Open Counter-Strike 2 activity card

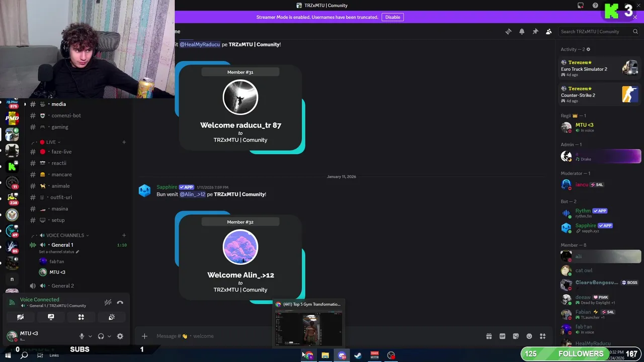coord(599,95)
